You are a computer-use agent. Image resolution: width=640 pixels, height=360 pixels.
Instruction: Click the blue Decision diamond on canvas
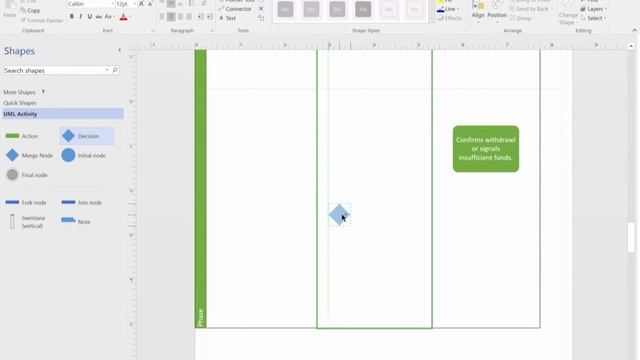tap(339, 215)
